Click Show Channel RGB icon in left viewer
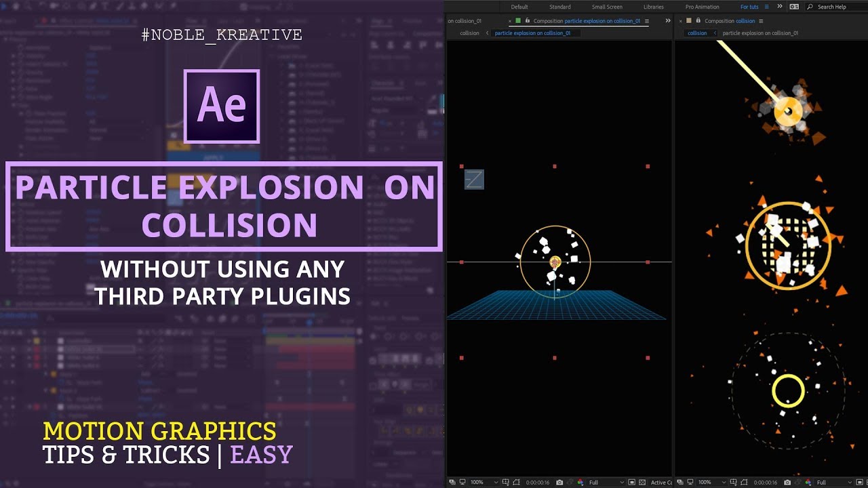The width and height of the screenshot is (868, 488). coord(580,482)
